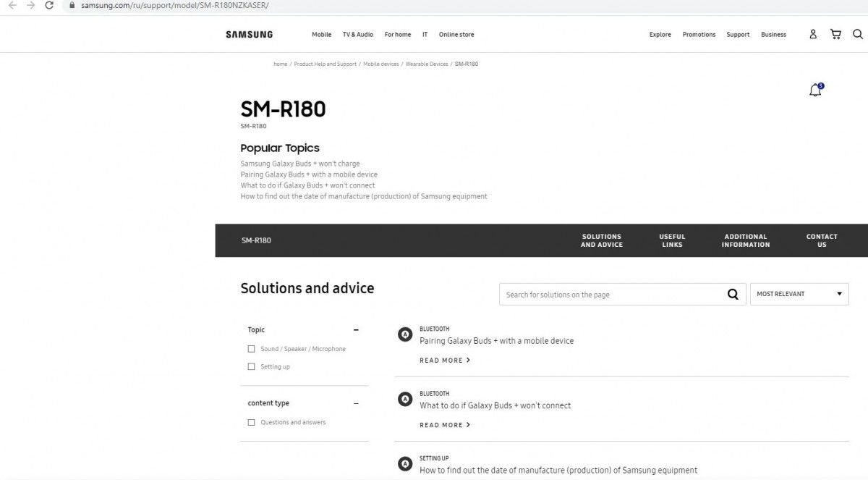The height and width of the screenshot is (480, 868).
Task: Go back using browser back arrow
Action: [x=12, y=5]
